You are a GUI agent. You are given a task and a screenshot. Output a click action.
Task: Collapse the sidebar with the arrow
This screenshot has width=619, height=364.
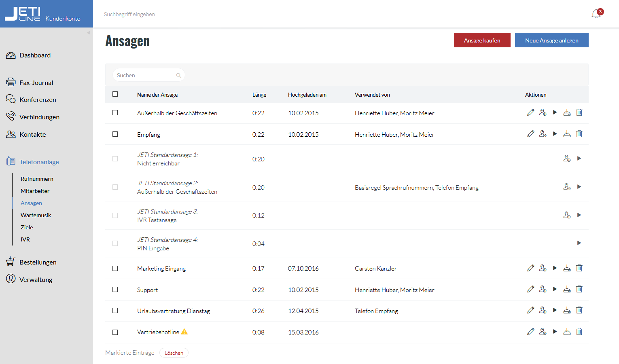pyautogui.click(x=88, y=33)
